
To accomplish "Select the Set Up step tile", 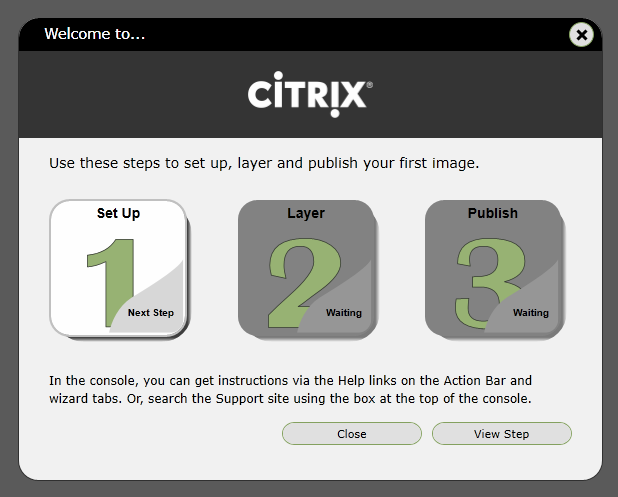I will (x=118, y=268).
